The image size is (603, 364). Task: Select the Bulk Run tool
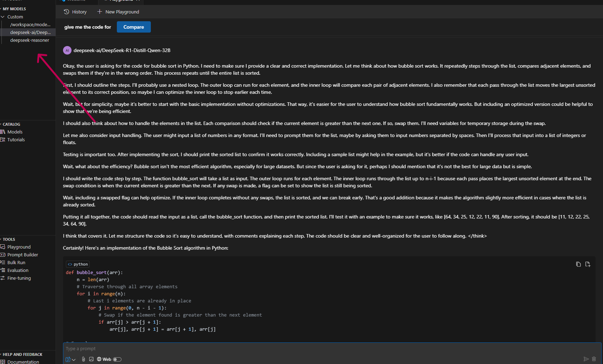point(16,262)
